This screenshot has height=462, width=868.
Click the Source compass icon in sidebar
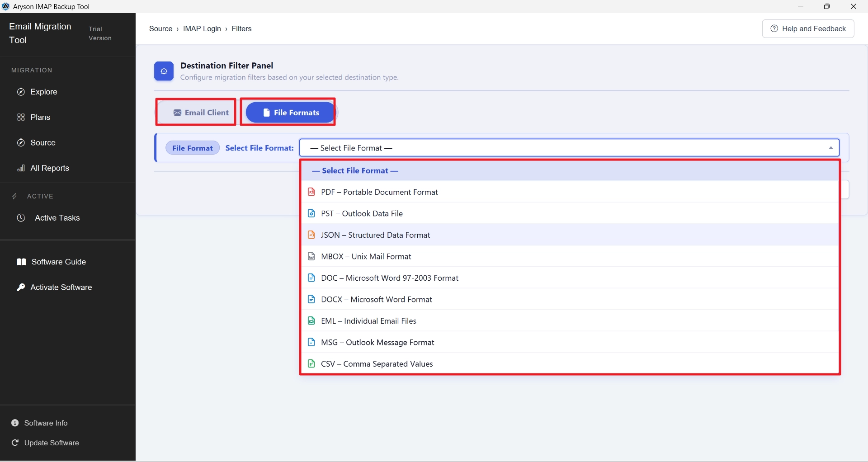click(x=21, y=142)
